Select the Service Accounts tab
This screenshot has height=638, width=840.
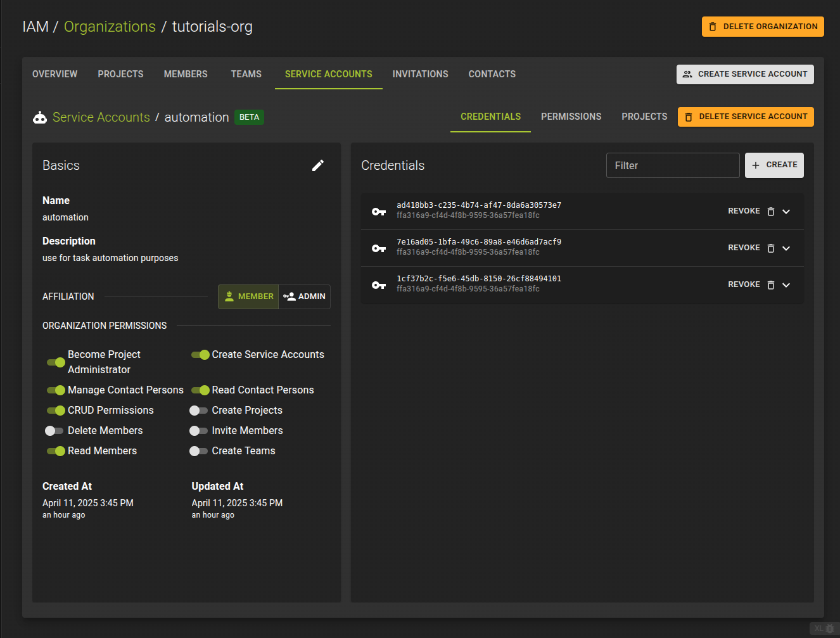point(329,74)
